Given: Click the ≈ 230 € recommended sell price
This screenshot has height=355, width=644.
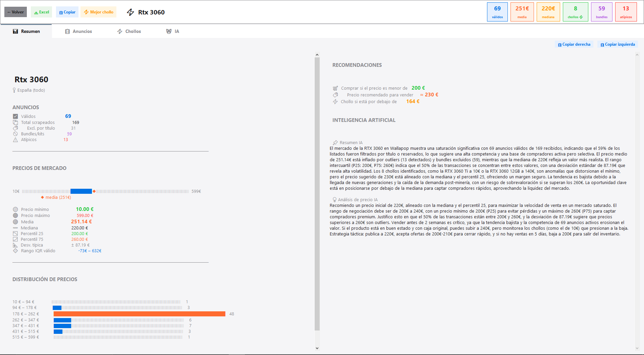Looking at the screenshot, I should click(x=429, y=95).
